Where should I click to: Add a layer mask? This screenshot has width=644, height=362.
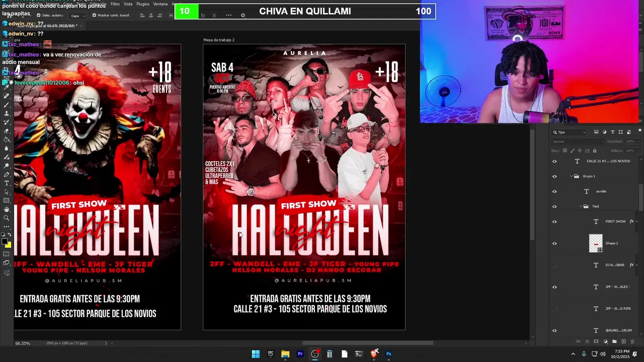click(596, 341)
